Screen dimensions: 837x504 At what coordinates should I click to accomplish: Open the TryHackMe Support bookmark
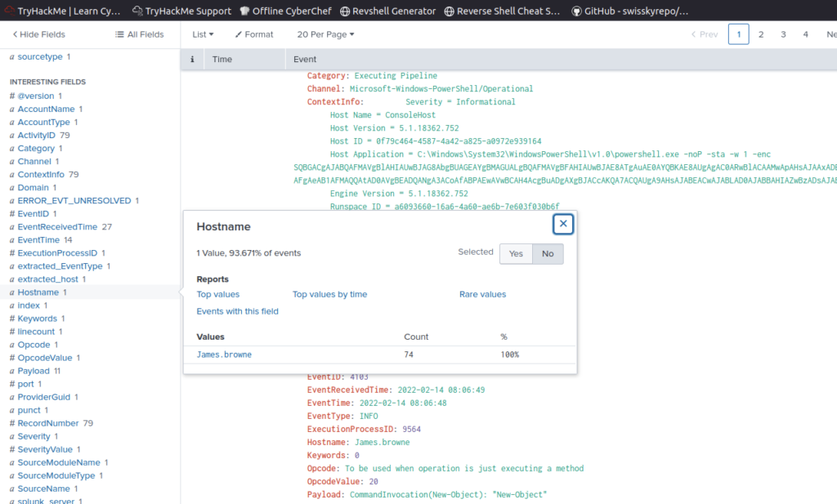click(x=182, y=11)
